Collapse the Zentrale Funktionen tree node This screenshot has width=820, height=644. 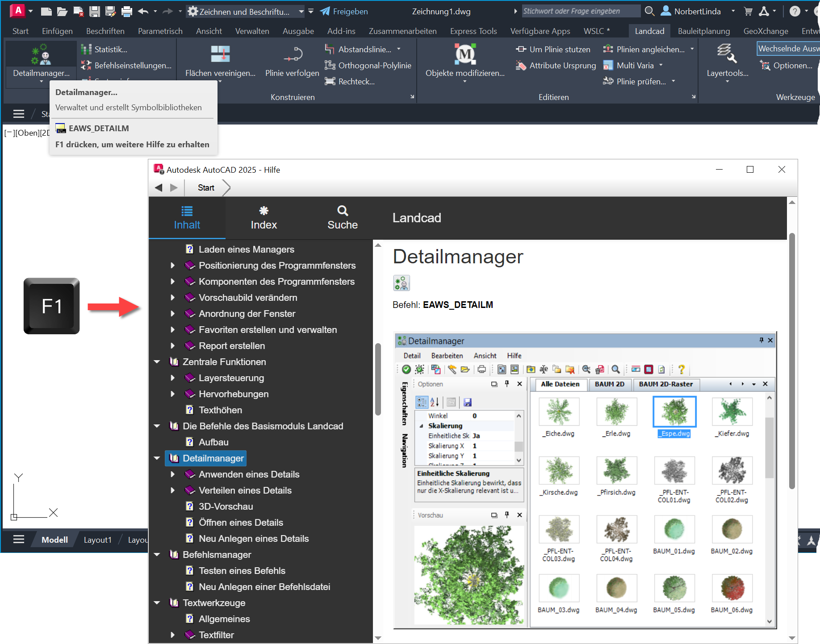point(157,362)
